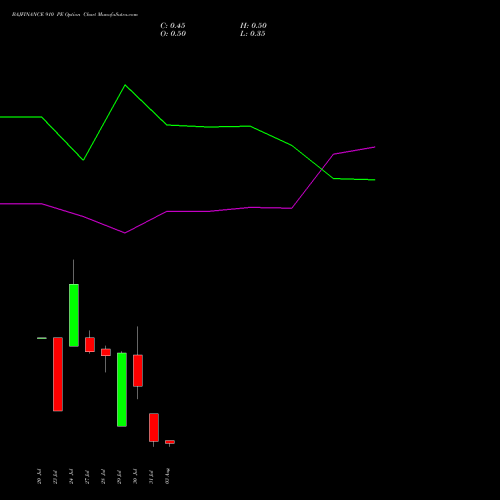Image resolution: width=500 pixels, height=500 pixels.
Task: Click the high value "H: 0.50"
Action: pyautogui.click(x=253, y=26)
